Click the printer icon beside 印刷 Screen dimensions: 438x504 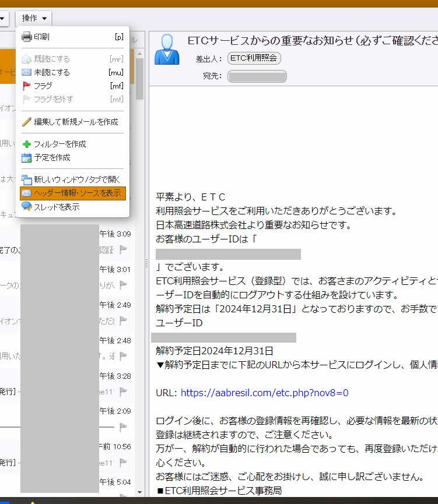tap(27, 37)
